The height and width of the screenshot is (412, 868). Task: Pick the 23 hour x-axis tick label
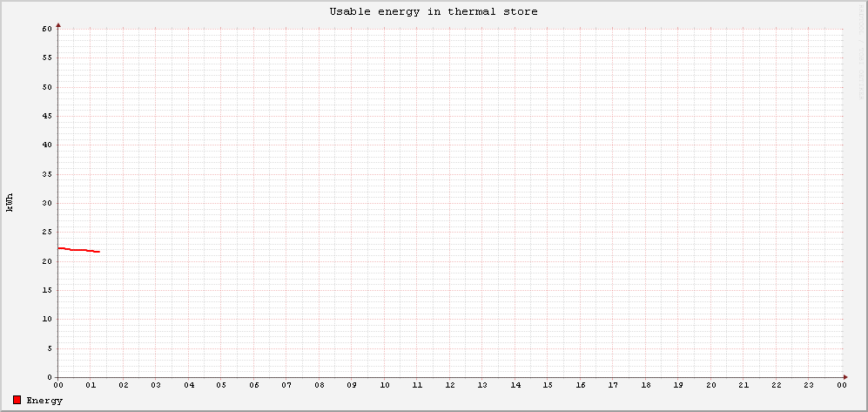click(809, 385)
